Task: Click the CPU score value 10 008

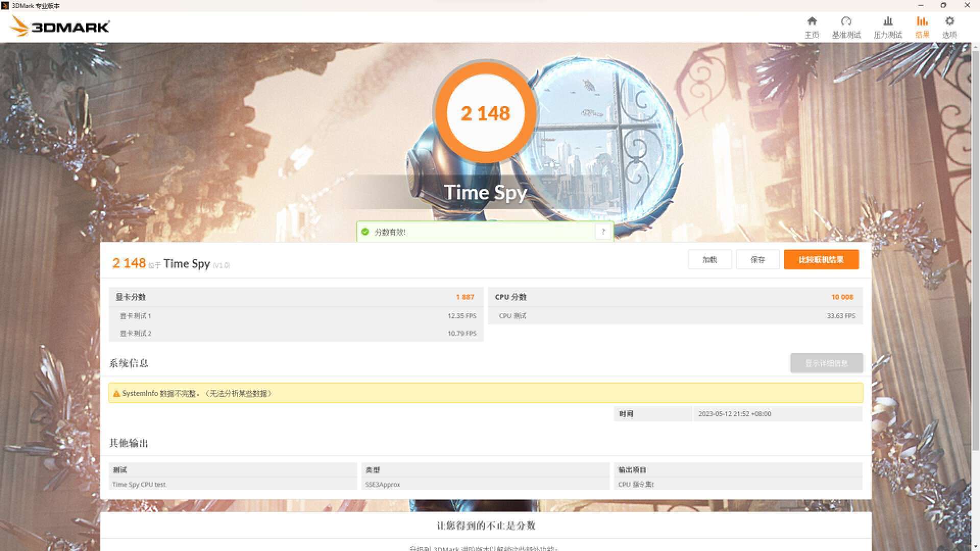Action: (x=842, y=297)
